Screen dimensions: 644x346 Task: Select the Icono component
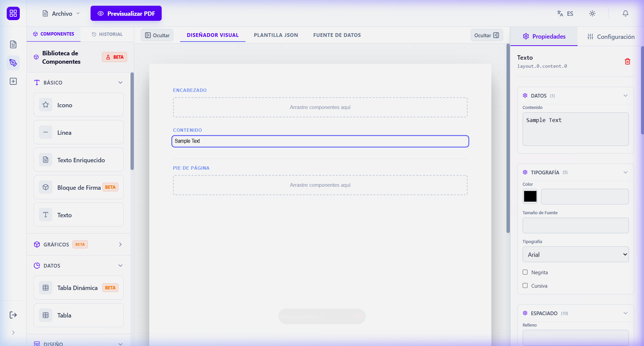[78, 105]
